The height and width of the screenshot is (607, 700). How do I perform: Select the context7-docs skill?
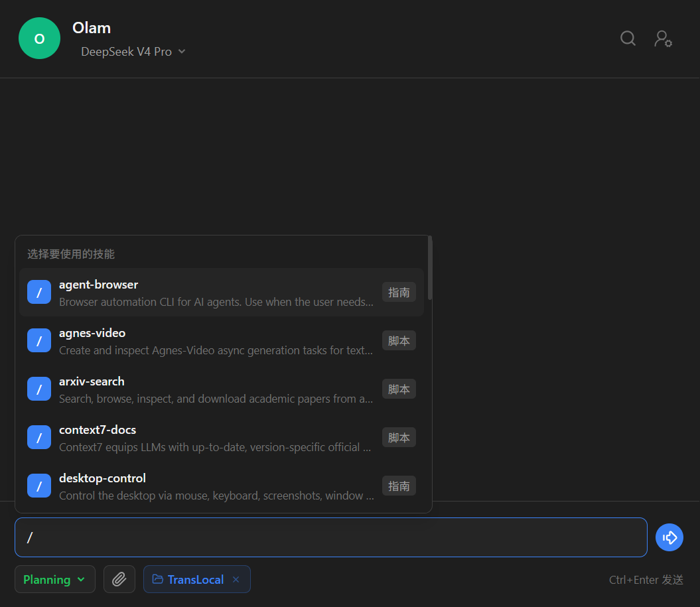pos(222,437)
